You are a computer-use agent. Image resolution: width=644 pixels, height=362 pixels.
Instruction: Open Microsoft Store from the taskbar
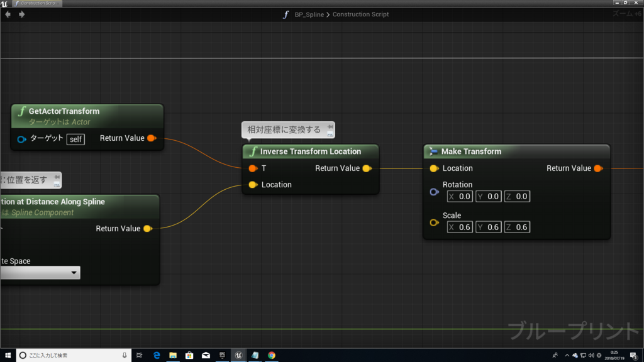(x=189, y=356)
